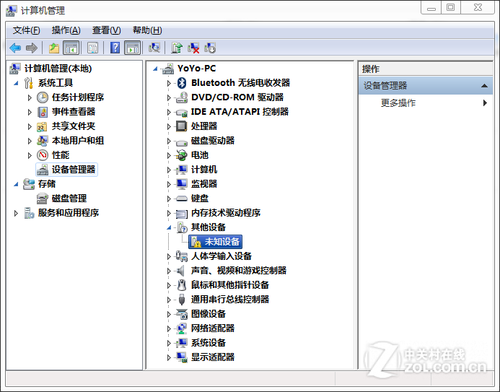The height and width of the screenshot is (392, 500).
Task: Collapse the YoYo-PC root node
Action: tap(155, 69)
